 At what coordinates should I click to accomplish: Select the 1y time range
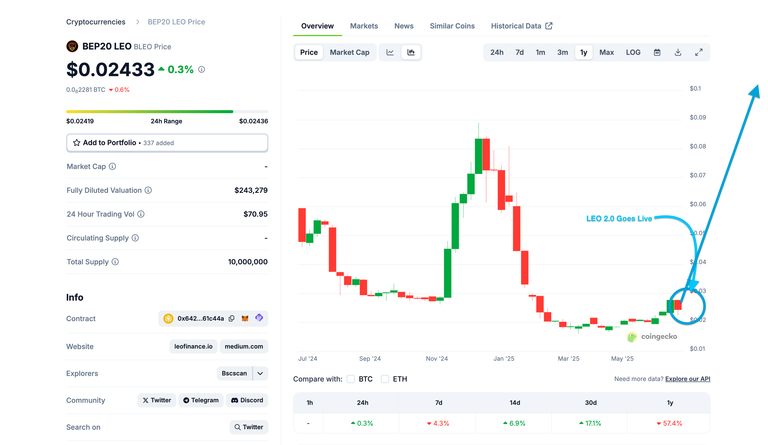coord(583,52)
